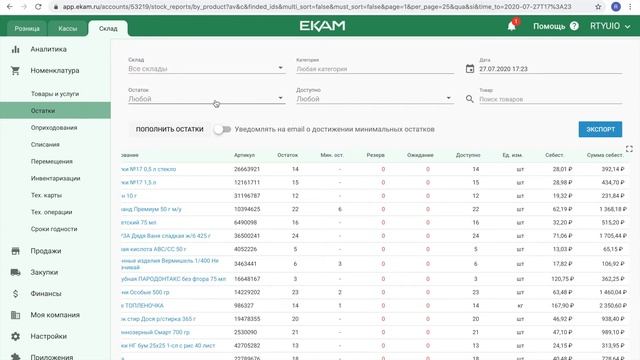
Task: Click the Продажи store icon
Action: [16, 251]
